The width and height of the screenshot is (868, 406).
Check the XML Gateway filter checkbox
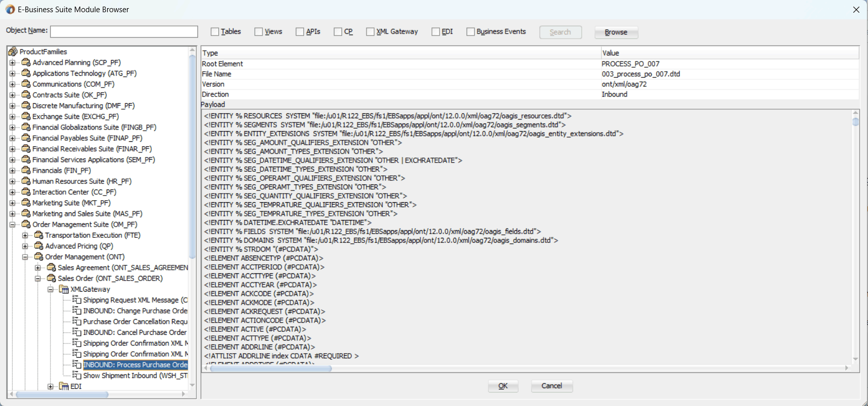(370, 32)
